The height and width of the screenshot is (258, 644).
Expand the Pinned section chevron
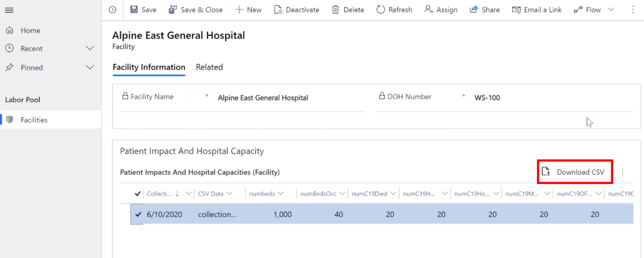(90, 68)
